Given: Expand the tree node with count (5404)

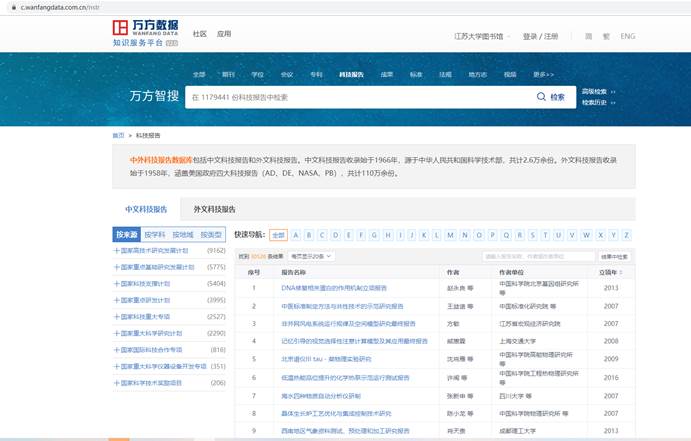Looking at the screenshot, I should click(116, 284).
